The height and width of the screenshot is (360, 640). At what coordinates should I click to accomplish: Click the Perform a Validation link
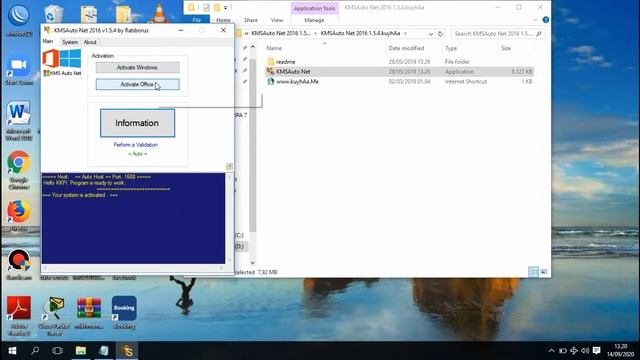(x=136, y=145)
